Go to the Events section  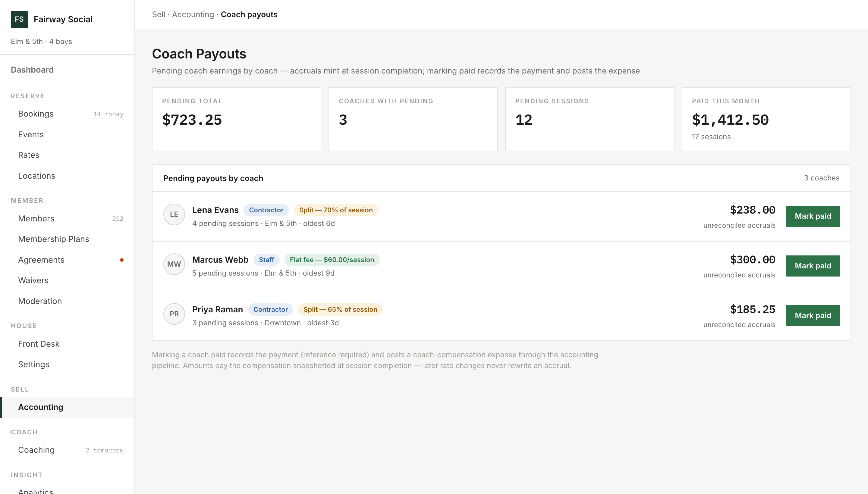[x=67, y=135]
